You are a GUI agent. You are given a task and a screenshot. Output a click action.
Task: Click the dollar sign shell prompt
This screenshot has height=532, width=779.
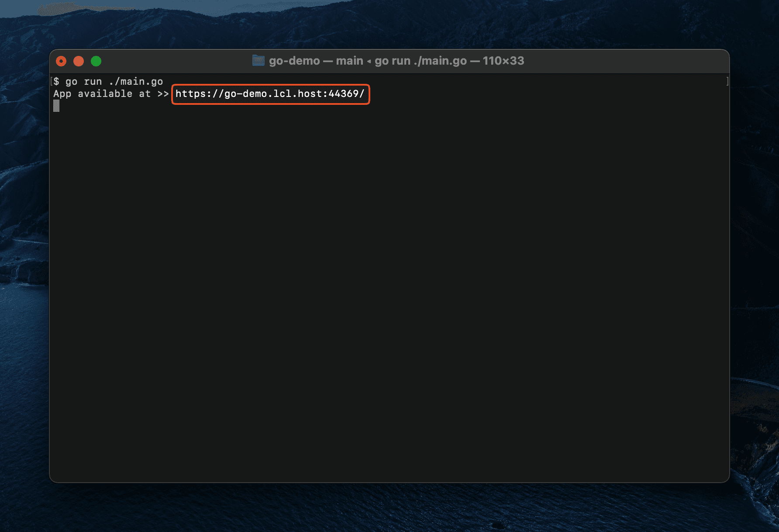click(x=57, y=82)
